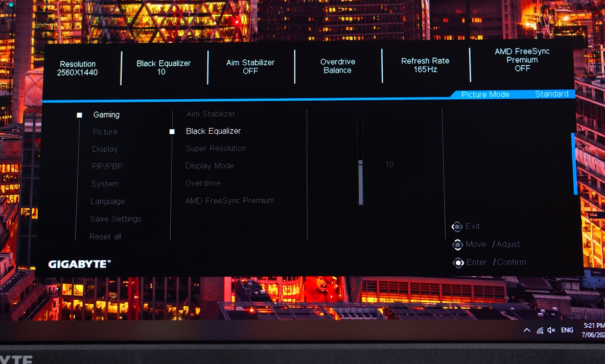Click Save Settings option
Viewport: 605px width, 364px height.
(x=115, y=219)
